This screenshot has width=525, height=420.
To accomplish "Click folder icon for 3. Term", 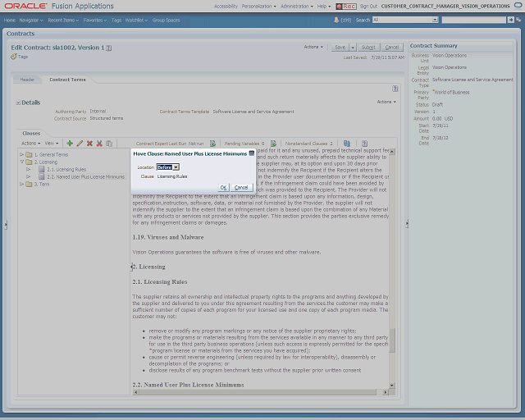I will coord(30,185).
